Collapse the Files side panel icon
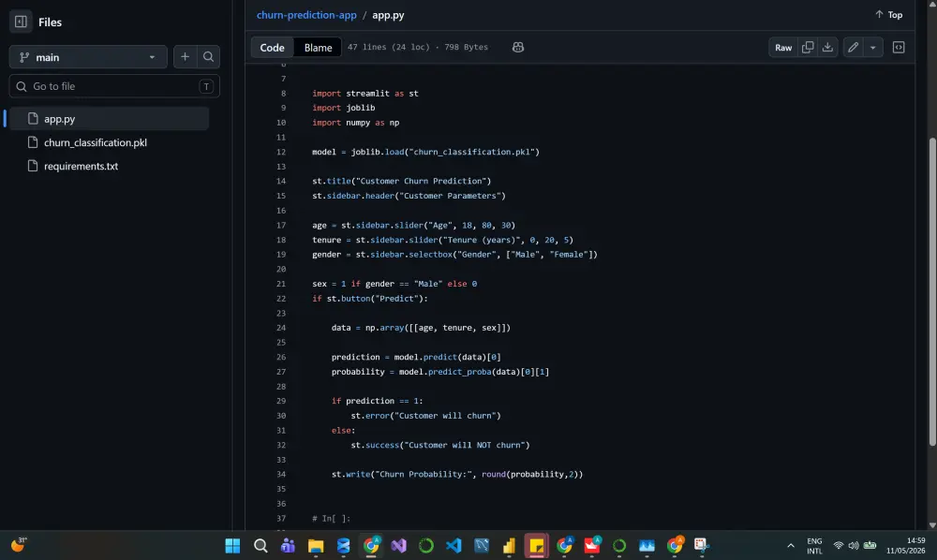The image size is (937, 560). click(21, 22)
